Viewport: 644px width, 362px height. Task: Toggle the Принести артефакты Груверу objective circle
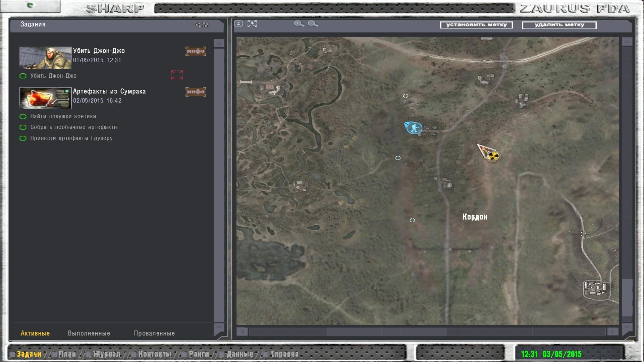pos(23,138)
